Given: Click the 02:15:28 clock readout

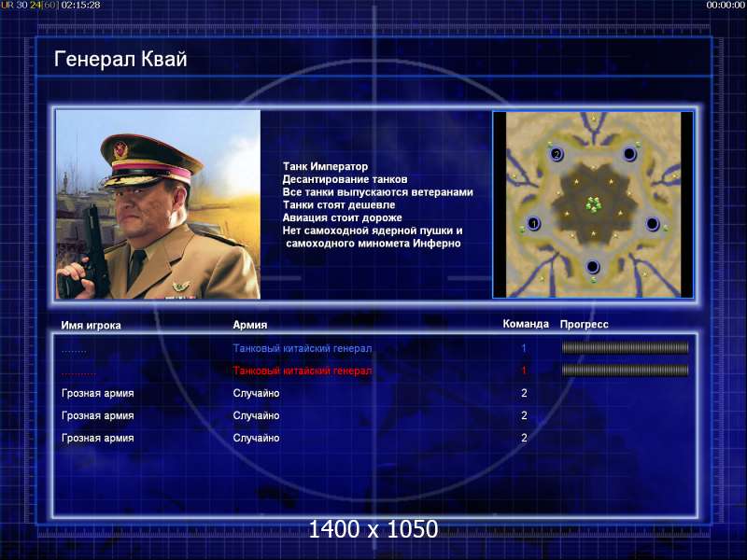Looking at the screenshot, I should pyautogui.click(x=81, y=6).
